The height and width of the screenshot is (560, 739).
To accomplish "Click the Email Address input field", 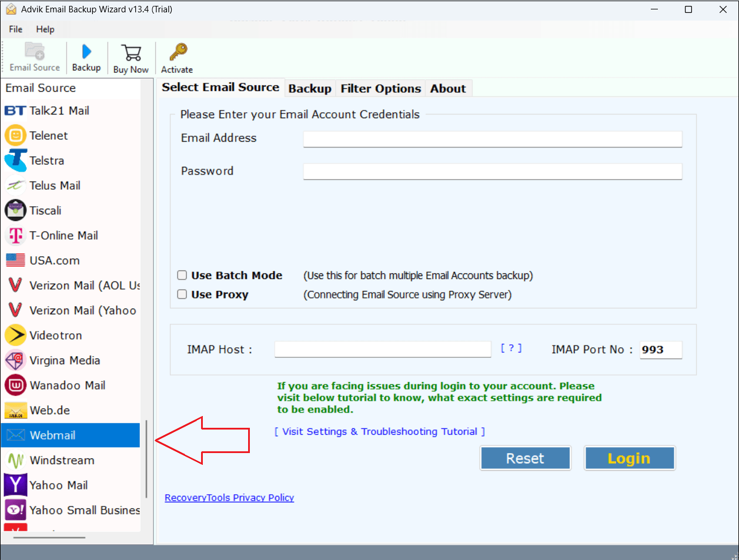I will coord(493,139).
